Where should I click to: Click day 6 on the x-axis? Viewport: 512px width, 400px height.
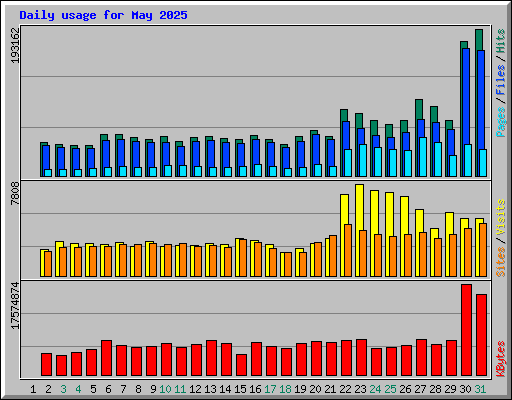tap(108, 389)
